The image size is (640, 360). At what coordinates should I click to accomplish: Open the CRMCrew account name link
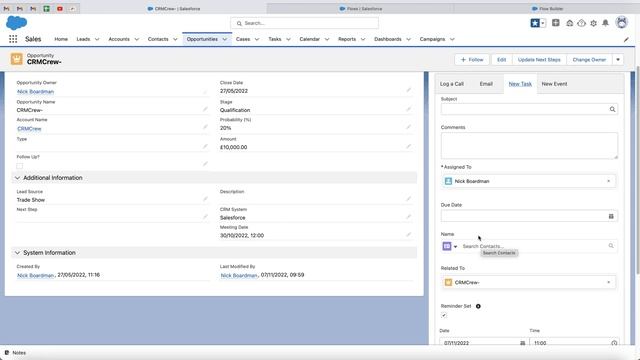pyautogui.click(x=29, y=129)
